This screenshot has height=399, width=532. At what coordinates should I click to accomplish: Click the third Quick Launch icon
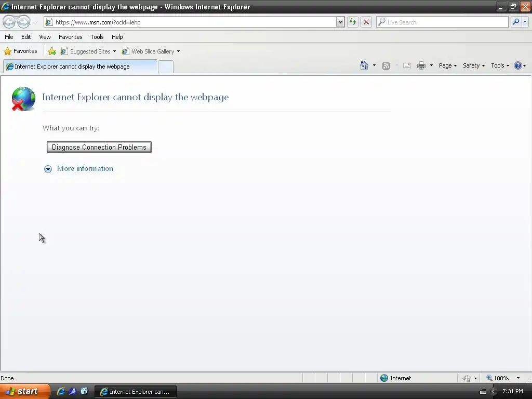[84, 391]
